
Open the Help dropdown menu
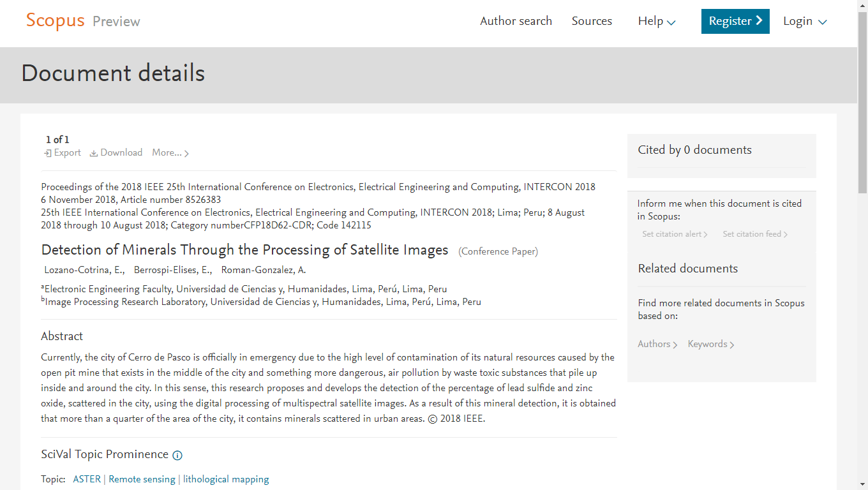[x=657, y=21]
